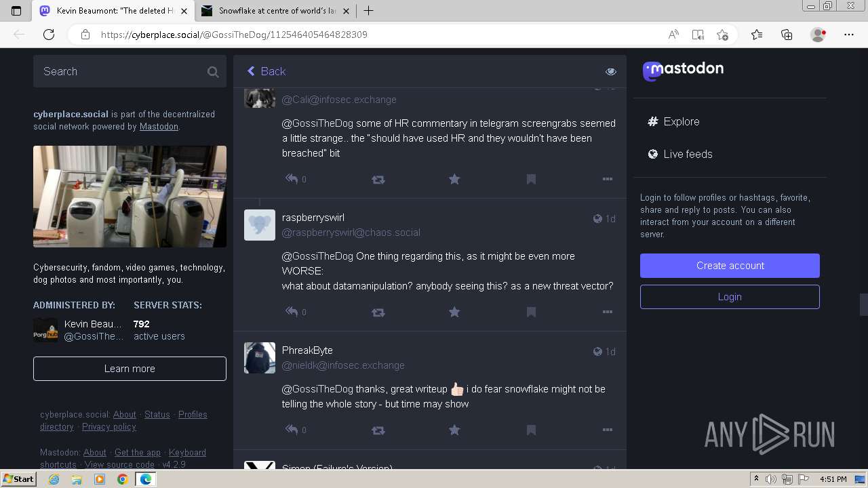This screenshot has width=868, height=488.
Task: Open the Windows Start menu
Action: click(19, 479)
